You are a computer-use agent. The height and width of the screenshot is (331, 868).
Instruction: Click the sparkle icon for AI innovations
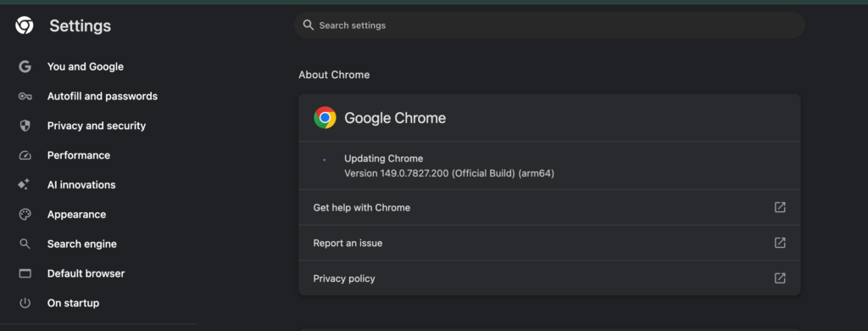click(24, 185)
